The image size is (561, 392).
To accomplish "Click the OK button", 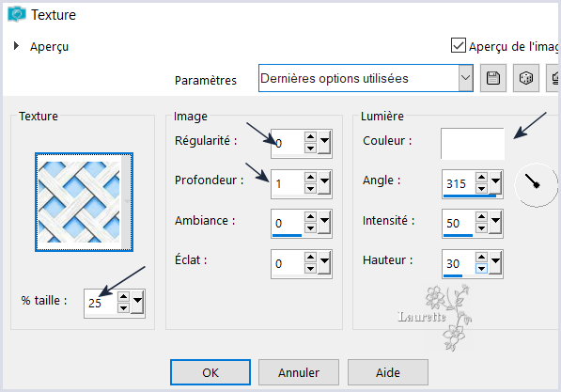I will point(210,372).
